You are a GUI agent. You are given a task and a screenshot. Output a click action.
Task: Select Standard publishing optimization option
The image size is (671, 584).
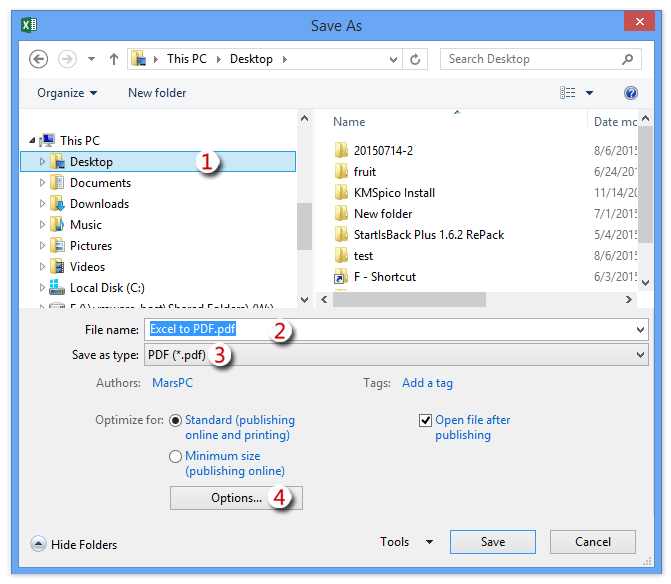pos(176,421)
